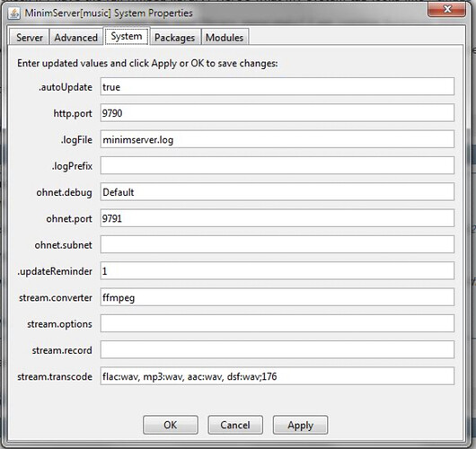The height and width of the screenshot is (449, 476).
Task: Select the System tab
Action: [x=127, y=36]
